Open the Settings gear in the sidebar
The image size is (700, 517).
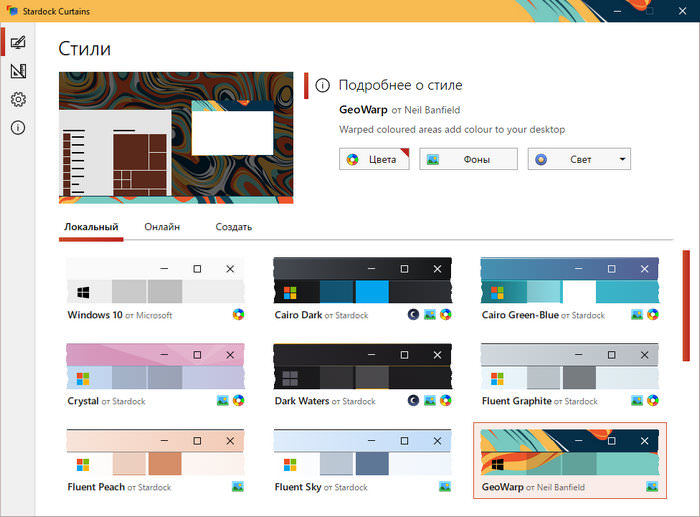18,99
